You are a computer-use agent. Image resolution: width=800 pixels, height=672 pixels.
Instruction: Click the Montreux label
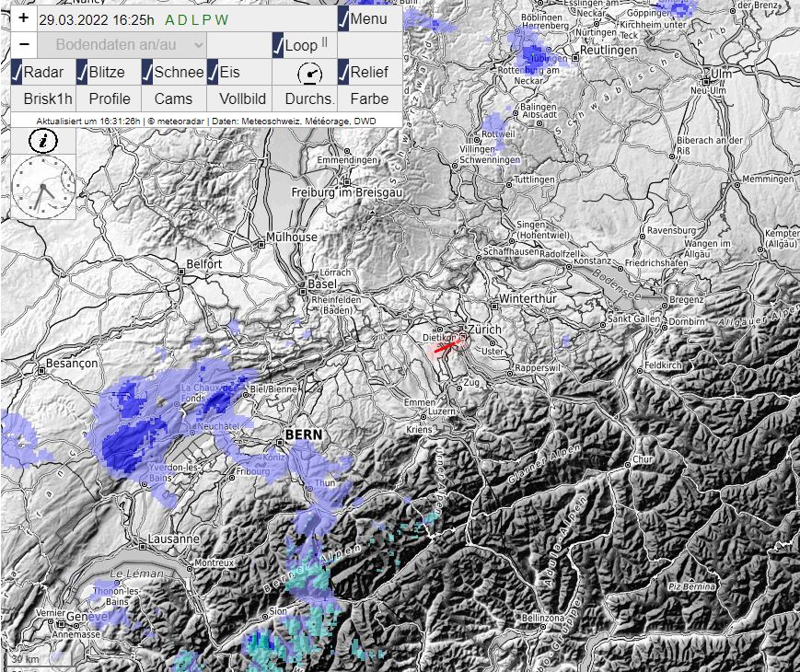tap(214, 562)
